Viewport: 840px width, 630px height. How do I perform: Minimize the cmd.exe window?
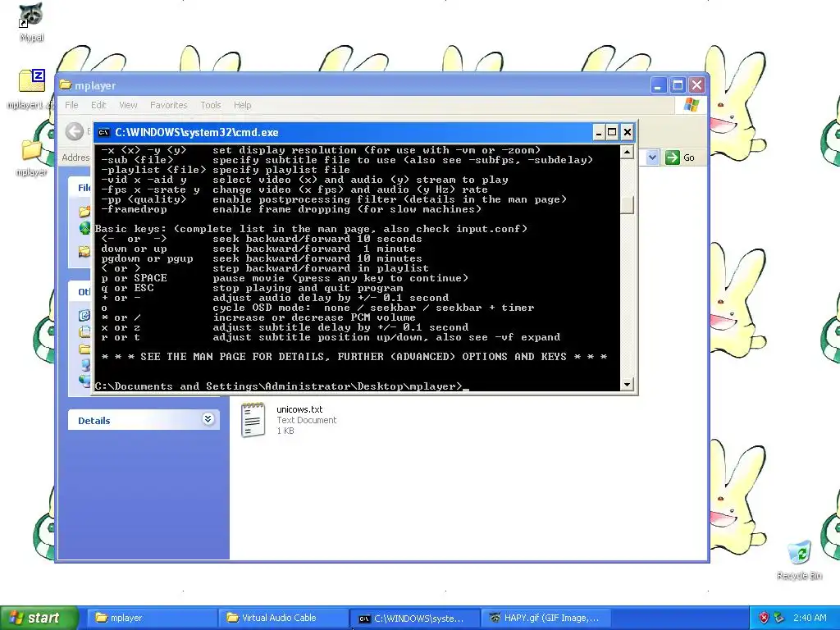coord(598,132)
